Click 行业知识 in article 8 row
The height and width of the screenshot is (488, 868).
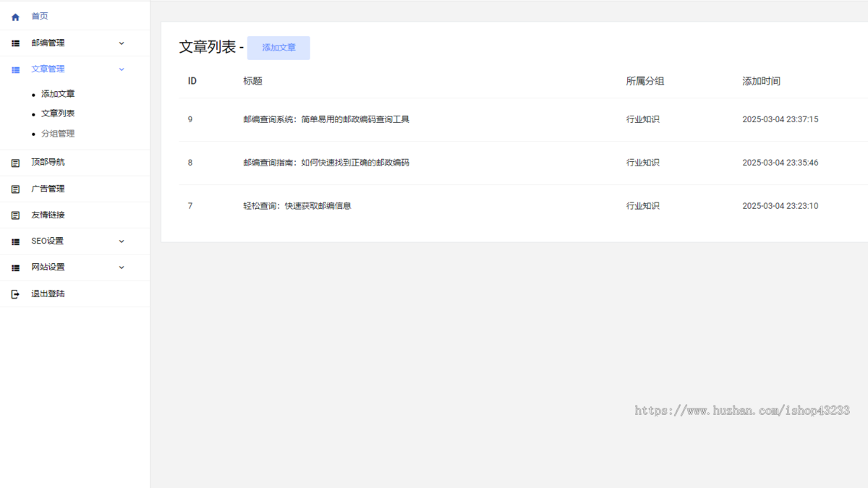[x=643, y=163]
